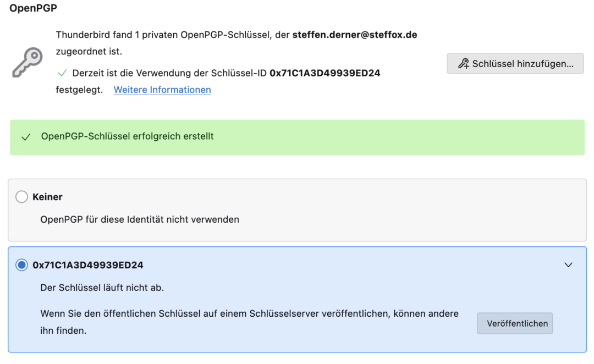Image resolution: width=594 pixels, height=364 pixels.
Task: Click 'OpenPGP für diese Identität nicht verwenden' text
Action: pyautogui.click(x=140, y=219)
